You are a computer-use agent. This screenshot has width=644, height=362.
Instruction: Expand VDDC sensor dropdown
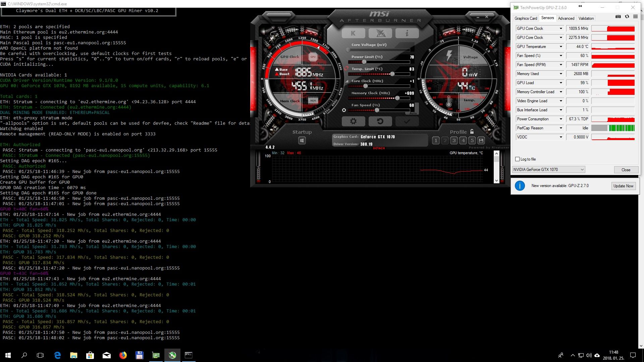561,137
